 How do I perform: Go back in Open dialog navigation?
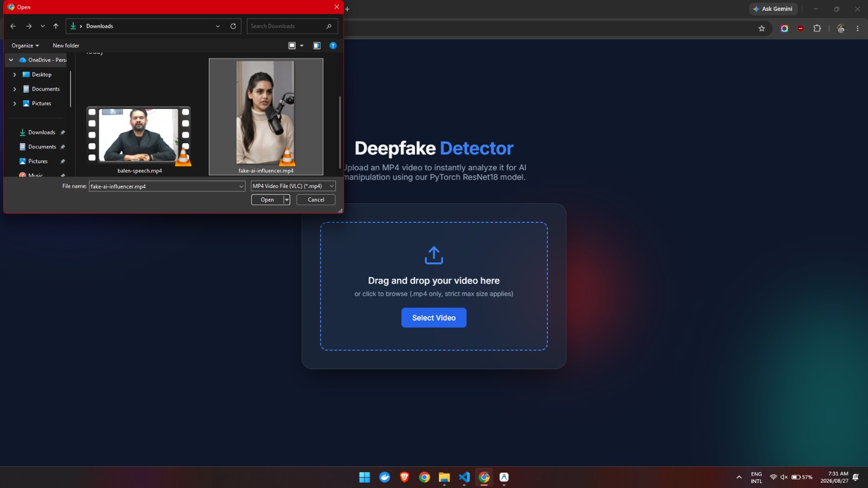pyautogui.click(x=13, y=26)
